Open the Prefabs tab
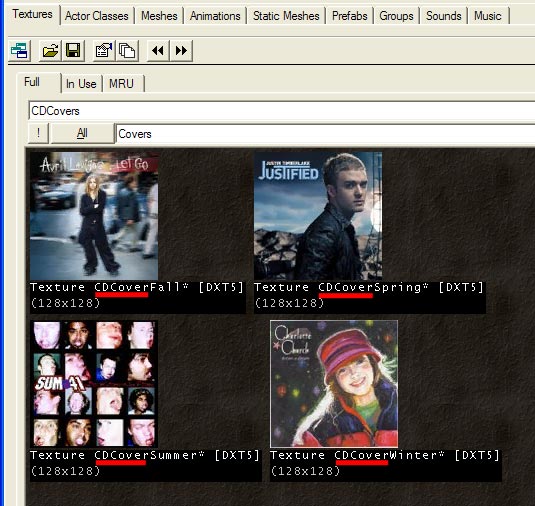The height and width of the screenshot is (506, 535). click(x=350, y=16)
